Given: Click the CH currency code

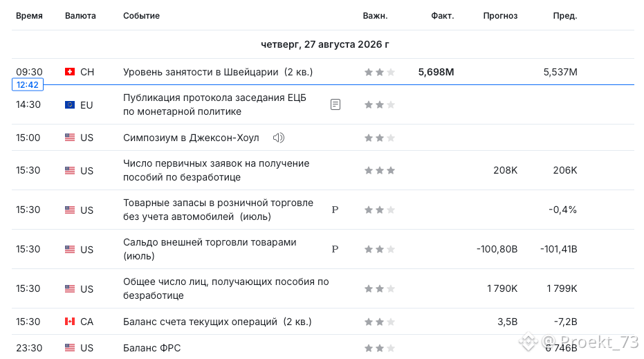Looking at the screenshot, I should point(87,73).
